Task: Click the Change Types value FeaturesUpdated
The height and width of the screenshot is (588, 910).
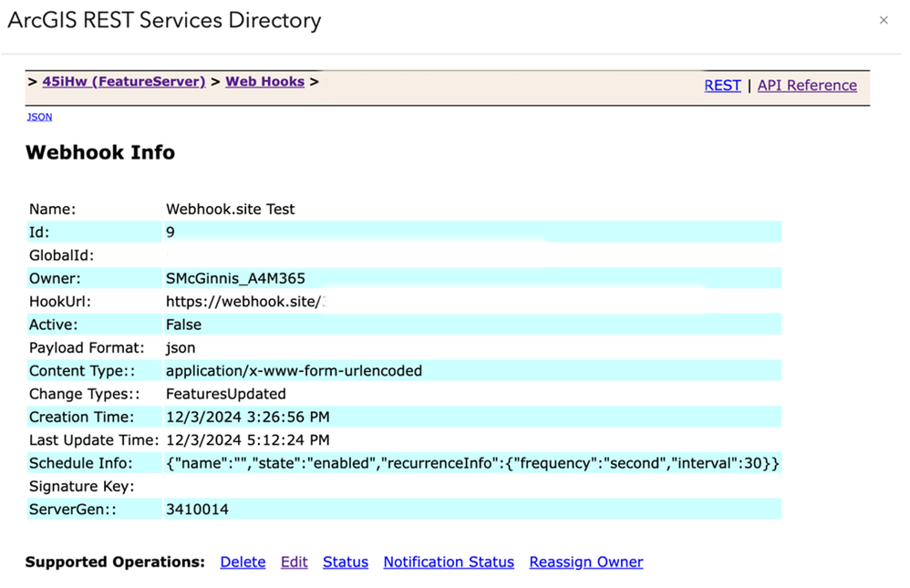Action: tap(226, 394)
